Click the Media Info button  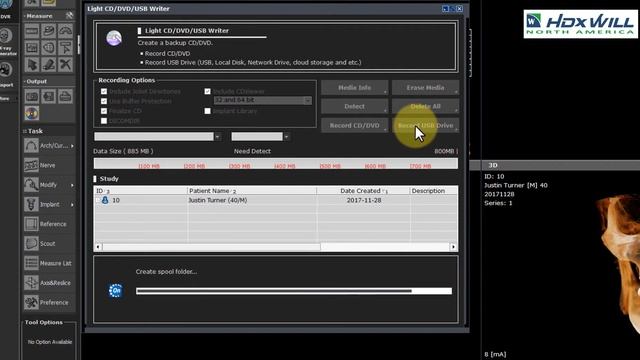pos(354,88)
